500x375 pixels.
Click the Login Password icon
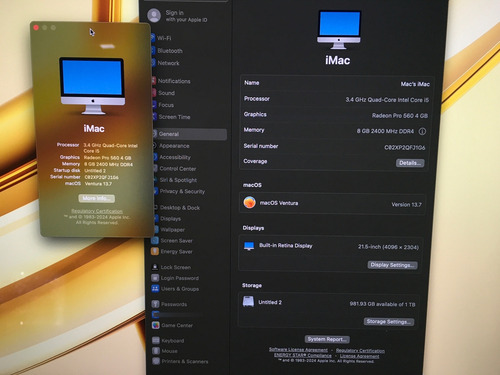155,278
